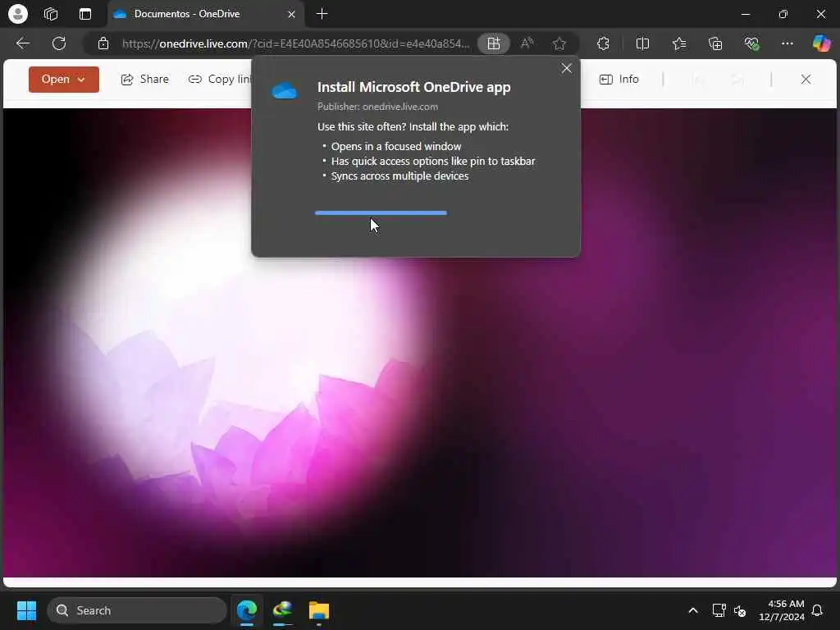The height and width of the screenshot is (630, 840).
Task: Show hidden system tray icons
Action: [x=692, y=610]
